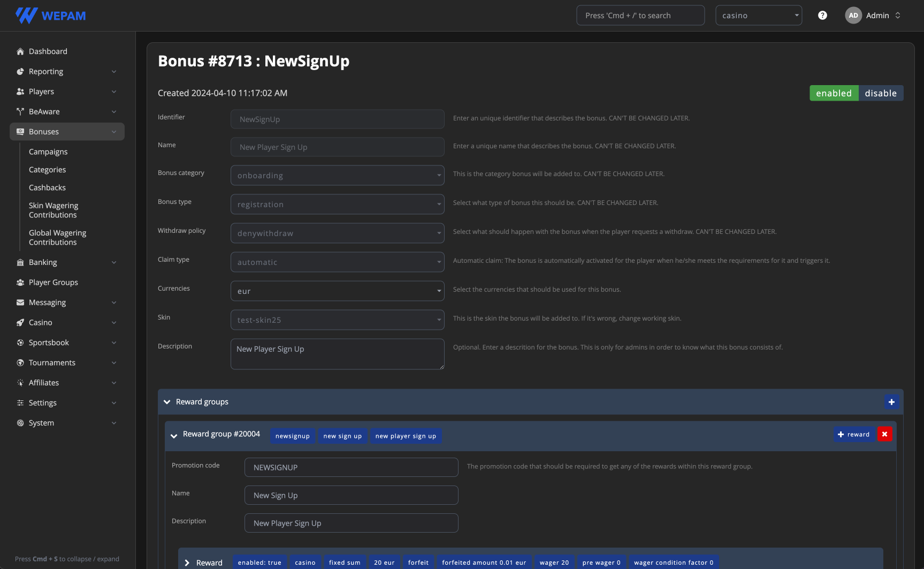Add a new reward group with plus icon
This screenshot has height=569, width=924.
point(891,402)
